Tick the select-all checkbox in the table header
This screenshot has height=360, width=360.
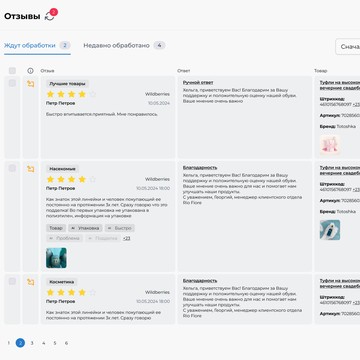(x=12, y=71)
